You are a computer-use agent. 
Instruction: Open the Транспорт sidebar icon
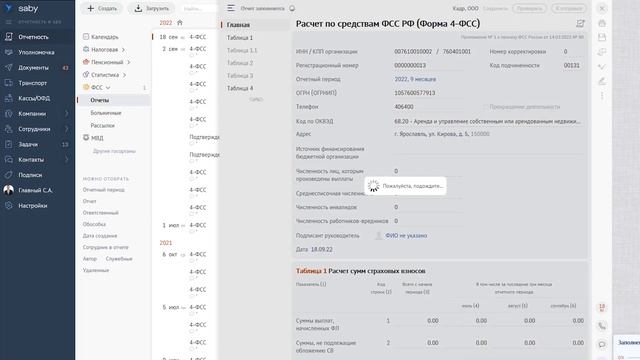[x=9, y=83]
